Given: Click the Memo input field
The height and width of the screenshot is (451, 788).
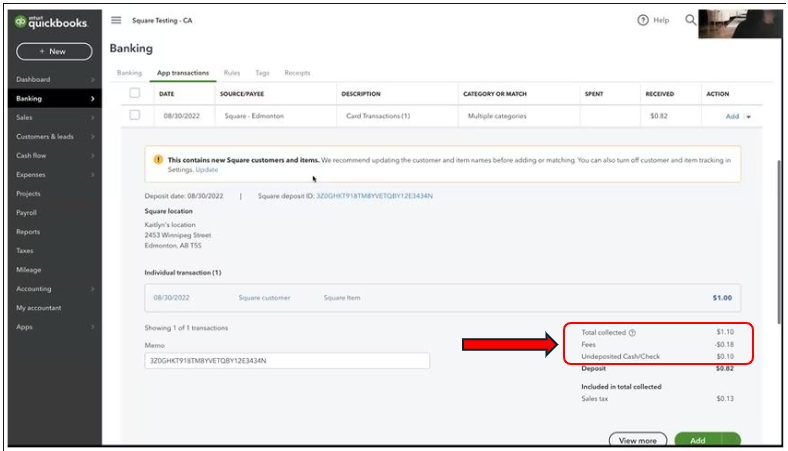Looking at the screenshot, I should click(x=287, y=360).
